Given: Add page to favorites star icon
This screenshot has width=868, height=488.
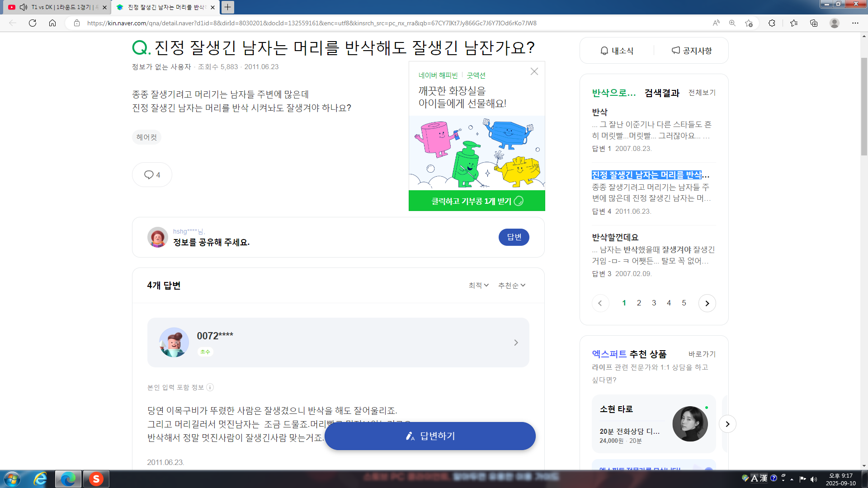Looking at the screenshot, I should (x=749, y=23).
